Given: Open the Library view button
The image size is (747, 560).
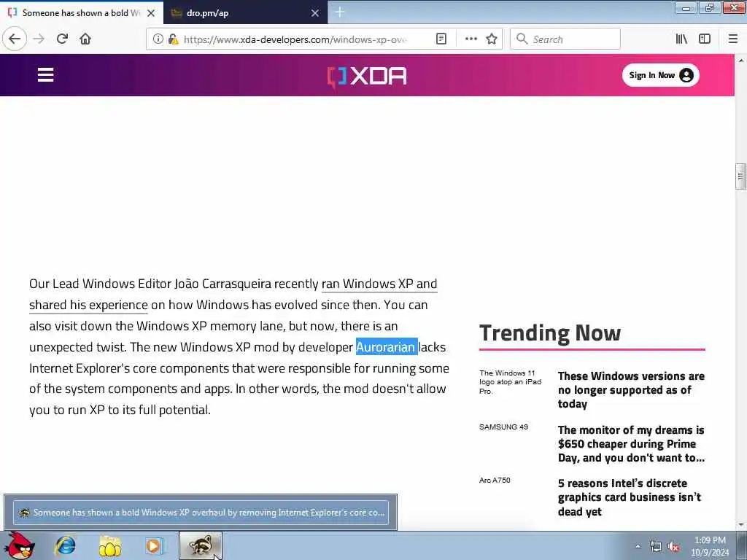Looking at the screenshot, I should tap(681, 39).
